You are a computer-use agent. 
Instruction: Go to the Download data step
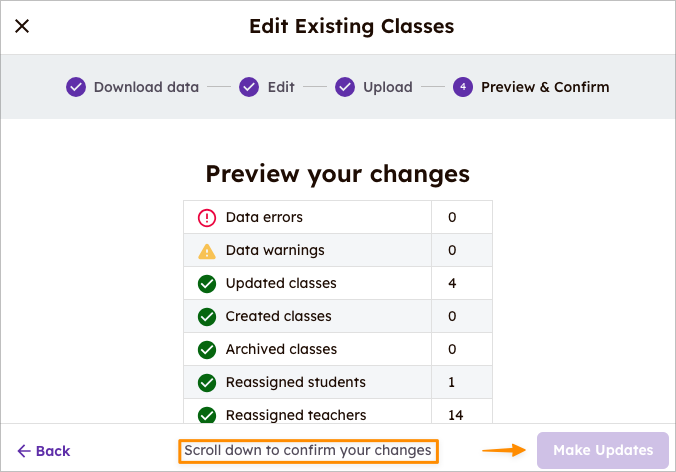point(147,87)
